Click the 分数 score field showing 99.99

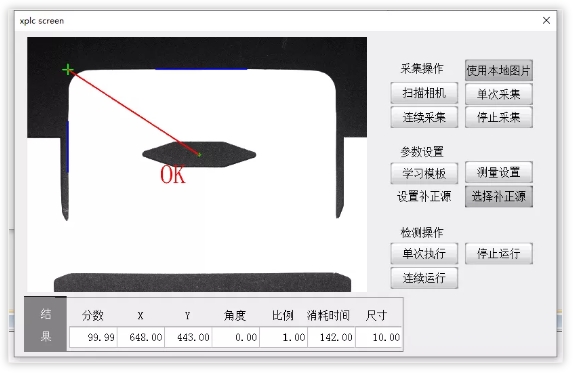(x=93, y=337)
